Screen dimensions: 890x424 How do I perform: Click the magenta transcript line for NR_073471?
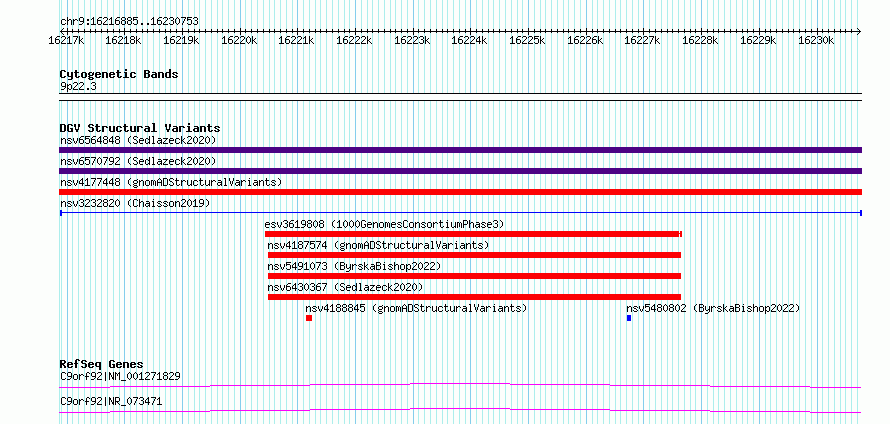pos(460,411)
